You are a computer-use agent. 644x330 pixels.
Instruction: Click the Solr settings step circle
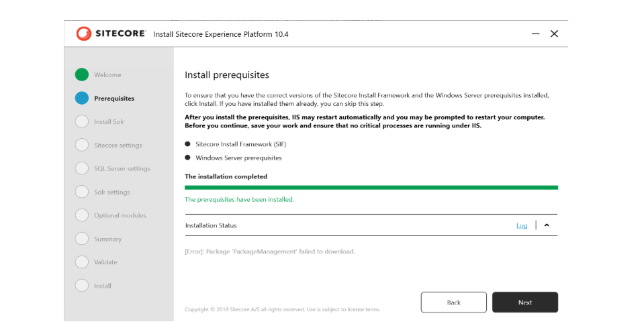(x=82, y=192)
